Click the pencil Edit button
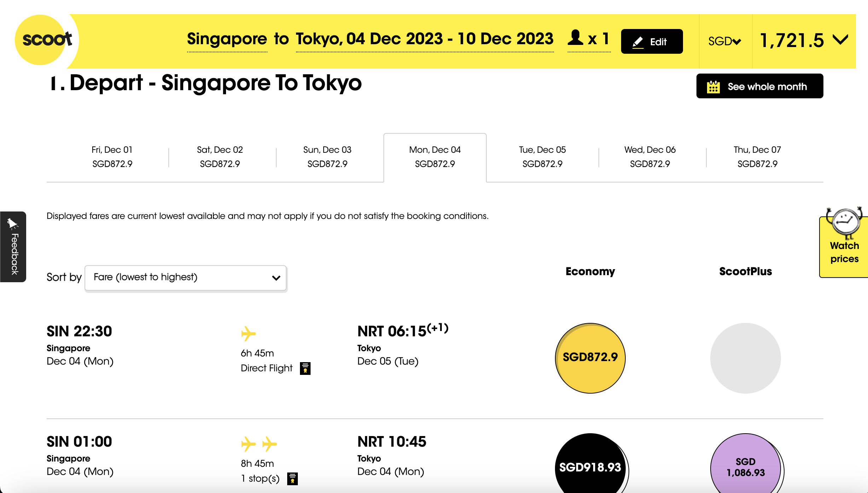This screenshot has height=493, width=868. point(652,41)
